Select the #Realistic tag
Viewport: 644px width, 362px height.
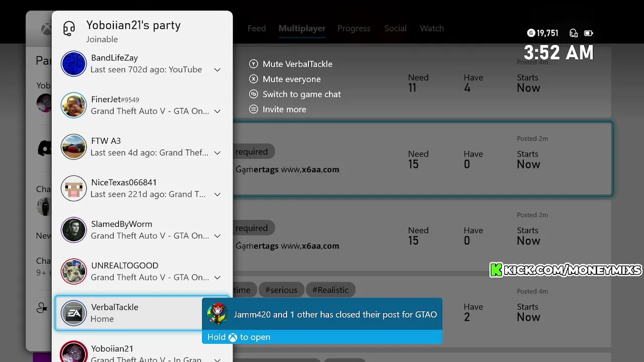click(331, 290)
